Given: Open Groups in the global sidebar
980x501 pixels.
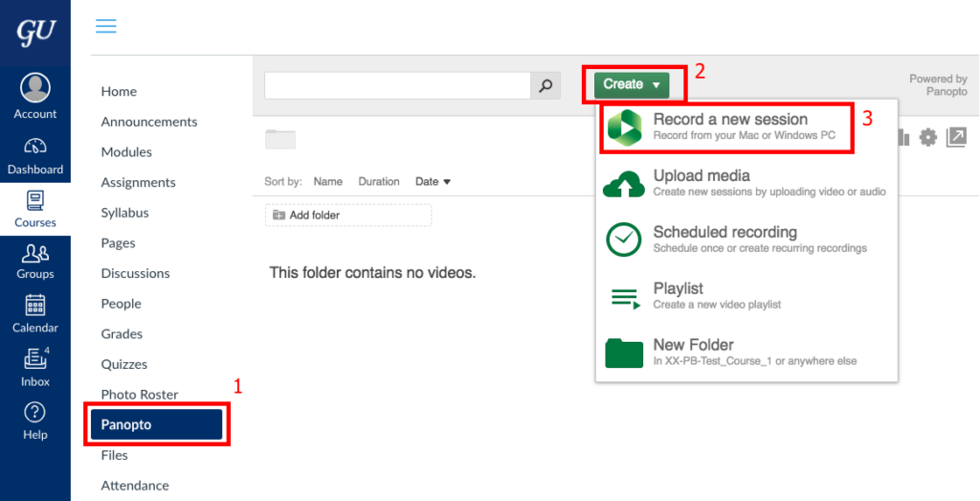Looking at the screenshot, I should point(35,261).
